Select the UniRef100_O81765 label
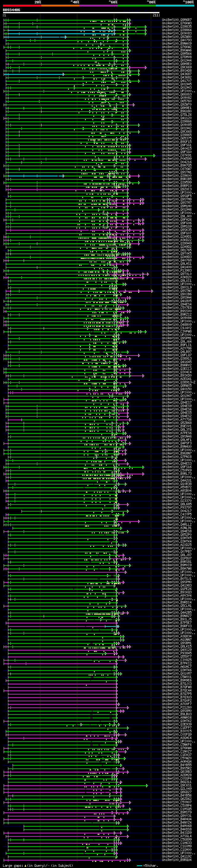The width and height of the screenshot is (197, 868). (x=177, y=250)
